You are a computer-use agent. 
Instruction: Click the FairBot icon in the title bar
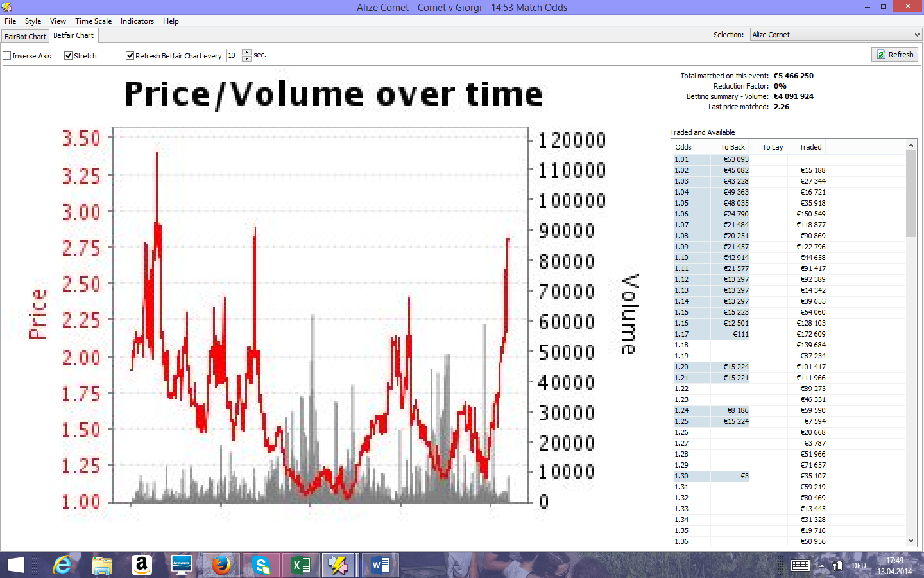point(7,7)
